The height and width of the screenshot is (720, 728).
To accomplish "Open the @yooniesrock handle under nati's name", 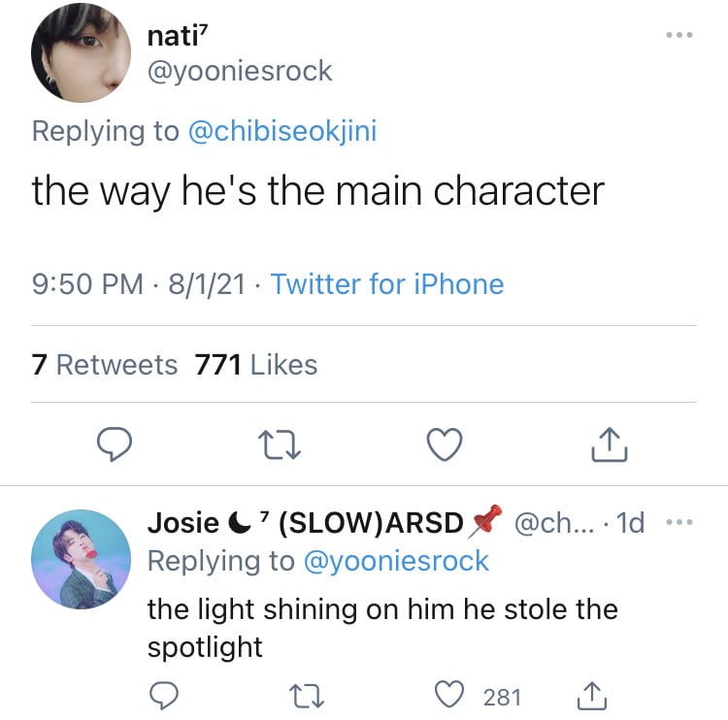I will [240, 71].
